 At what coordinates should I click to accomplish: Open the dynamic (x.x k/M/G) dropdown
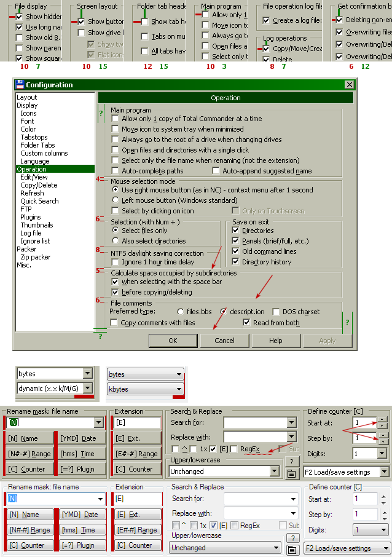coord(88,389)
